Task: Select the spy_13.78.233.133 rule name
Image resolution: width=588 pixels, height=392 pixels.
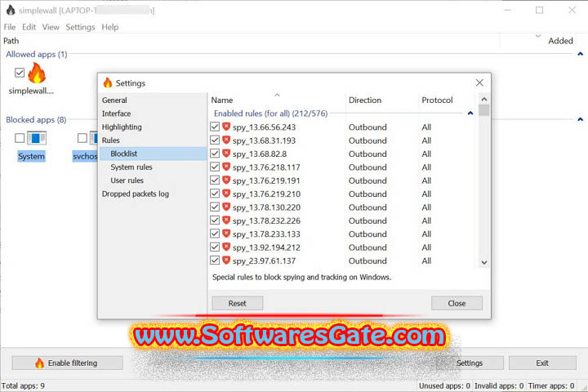Action: click(266, 234)
